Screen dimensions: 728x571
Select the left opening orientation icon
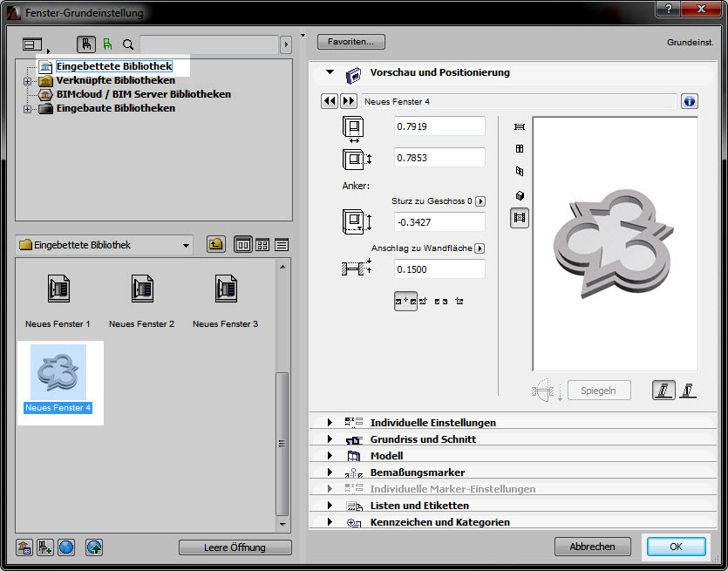(664, 390)
